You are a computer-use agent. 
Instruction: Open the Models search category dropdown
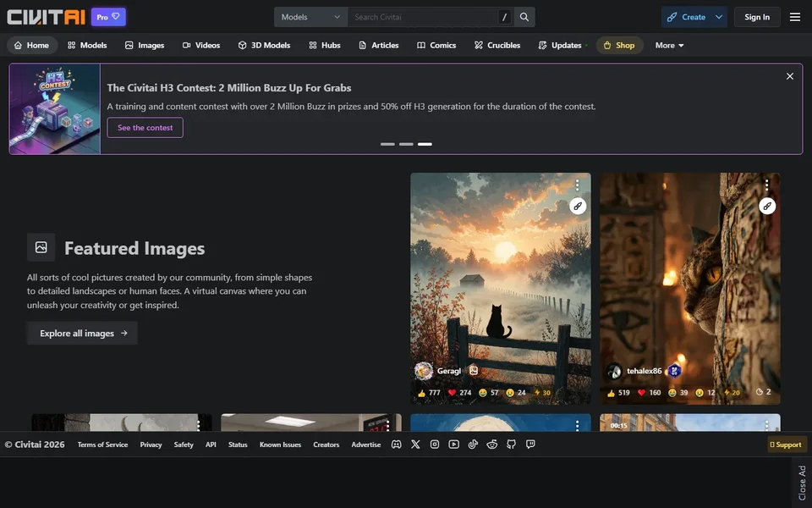coord(310,17)
